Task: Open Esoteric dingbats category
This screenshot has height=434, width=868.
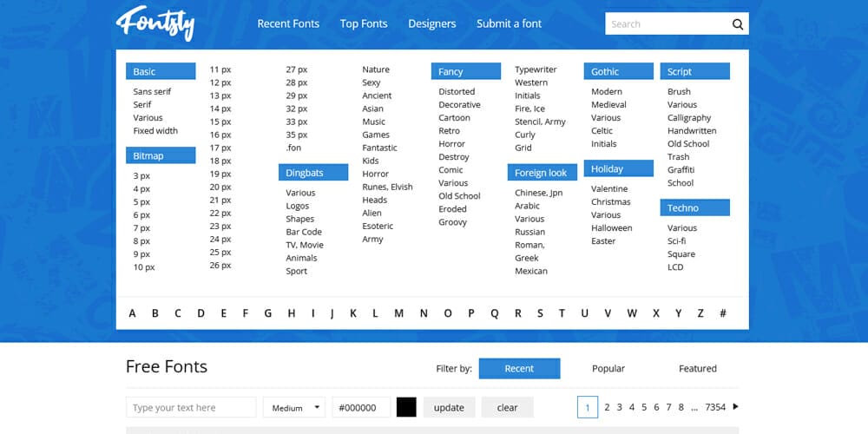Action: (x=378, y=226)
